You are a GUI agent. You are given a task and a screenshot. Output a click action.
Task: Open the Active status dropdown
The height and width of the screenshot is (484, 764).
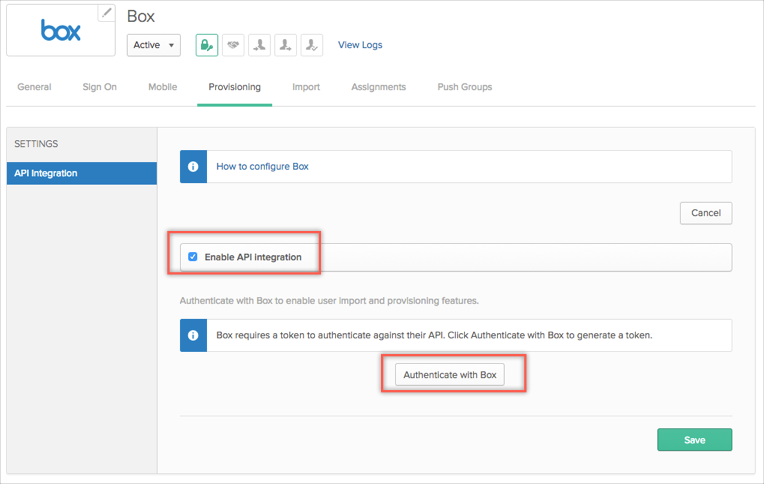click(153, 45)
